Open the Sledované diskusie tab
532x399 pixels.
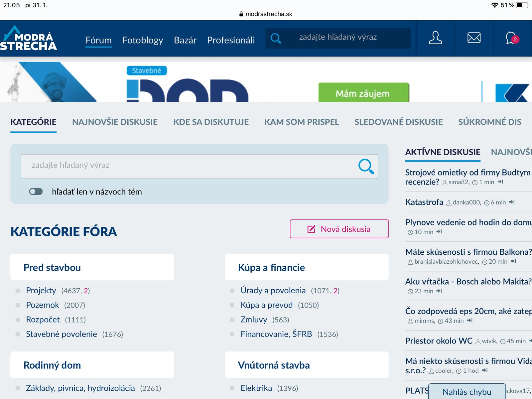(398, 122)
